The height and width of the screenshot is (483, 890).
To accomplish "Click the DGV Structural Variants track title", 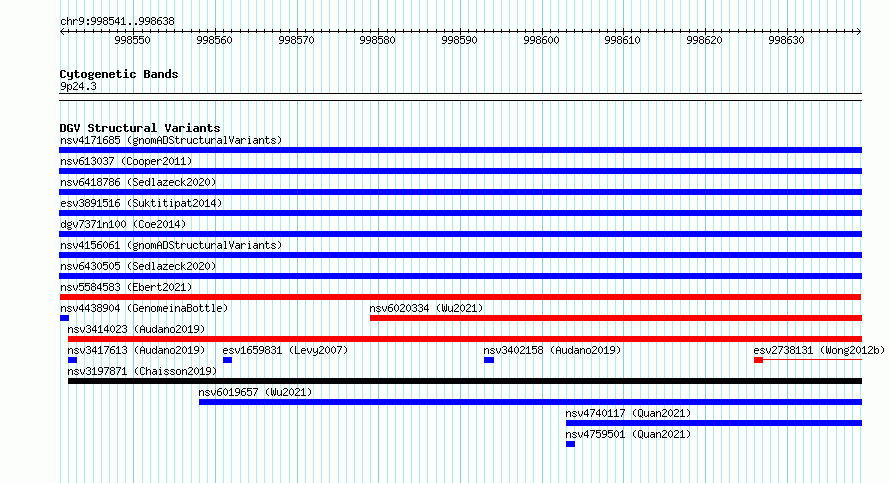I will click(140, 128).
